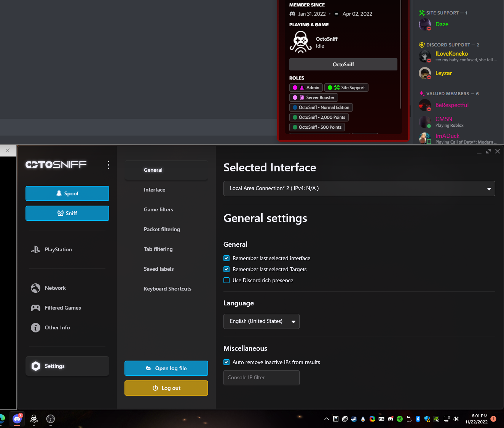Screen dimensions: 504x428
Task: Click the Other Info circle icon
Action: (35, 327)
